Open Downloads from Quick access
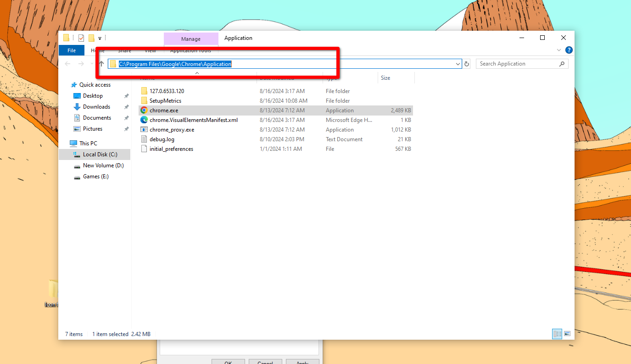 (96, 107)
